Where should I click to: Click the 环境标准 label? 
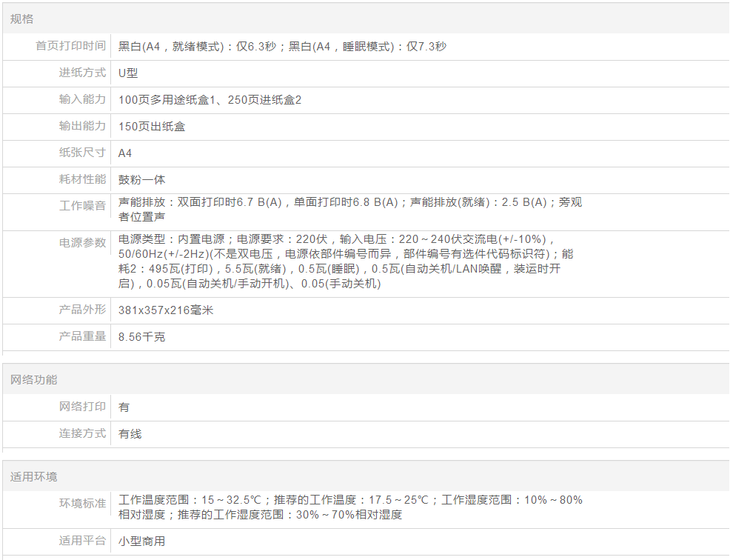coord(82,504)
